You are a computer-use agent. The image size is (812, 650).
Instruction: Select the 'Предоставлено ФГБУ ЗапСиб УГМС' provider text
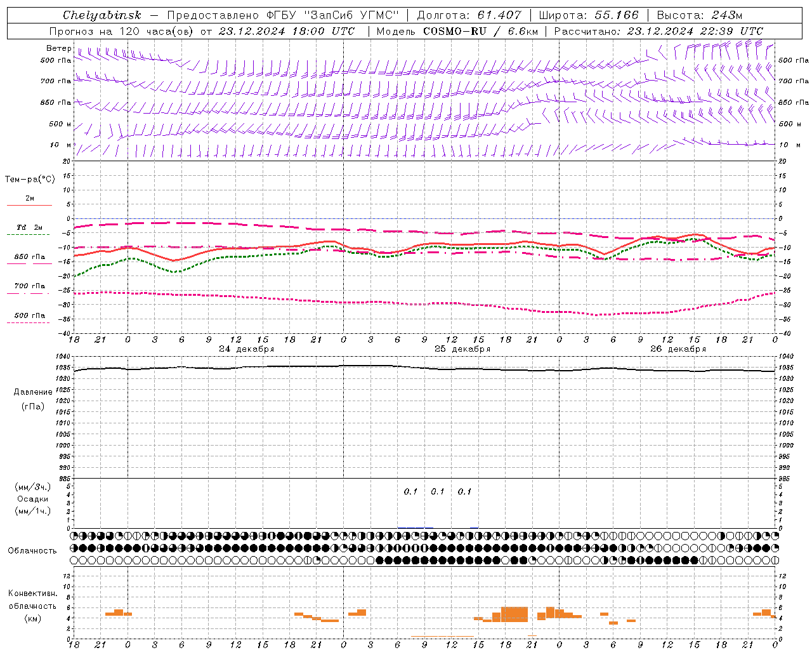tap(282, 15)
